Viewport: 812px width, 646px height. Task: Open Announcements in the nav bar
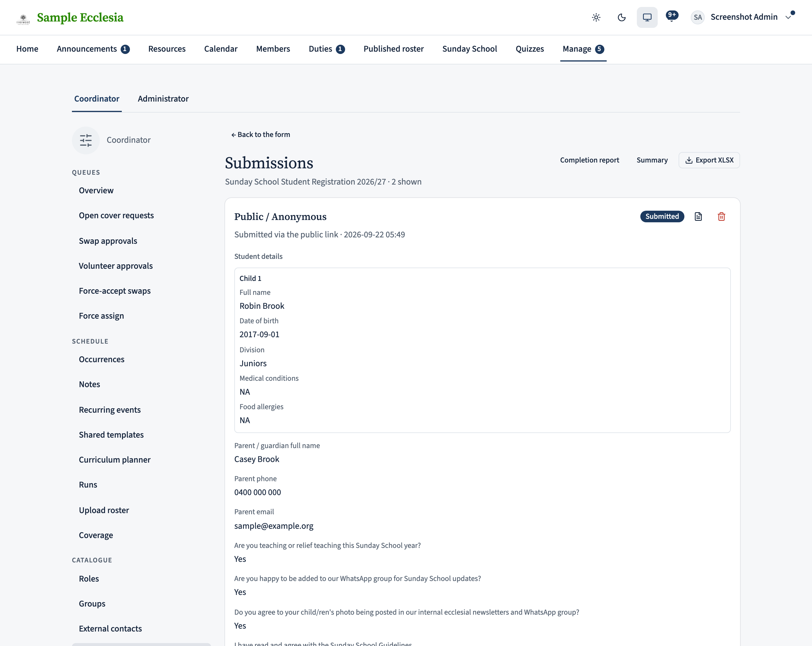(93, 49)
